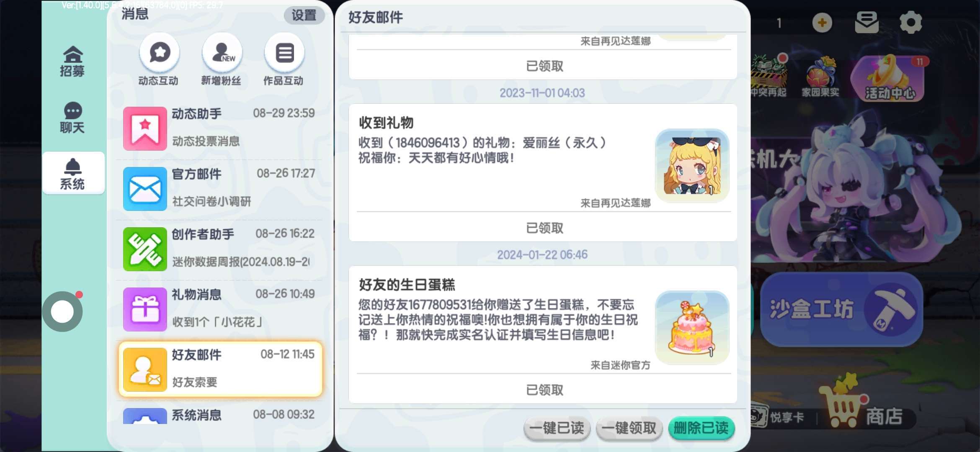Click the birthday cake gift thumbnail
Viewport: 980px width, 452px height.
[692, 328]
